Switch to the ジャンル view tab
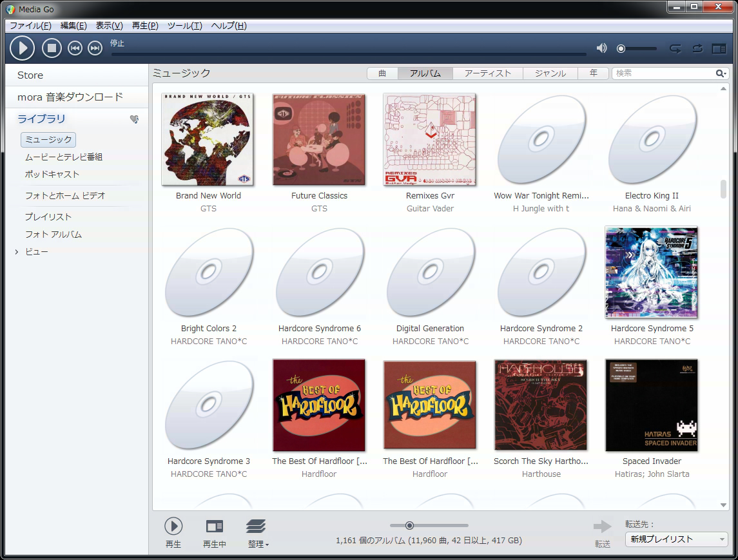The width and height of the screenshot is (738, 560). [550, 73]
